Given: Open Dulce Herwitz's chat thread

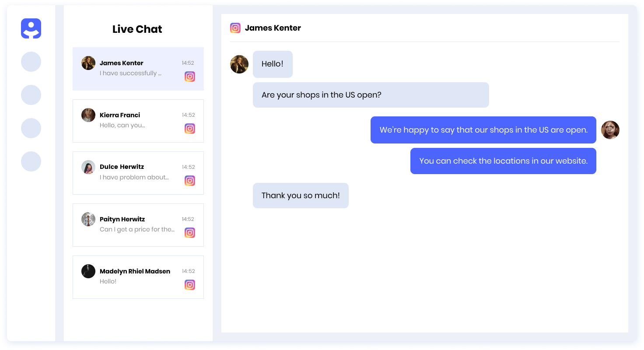Looking at the screenshot, I should (131, 172).
